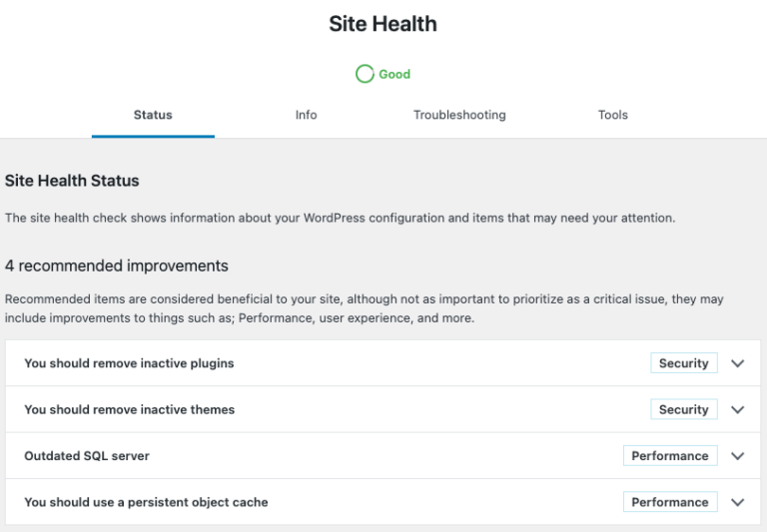Image resolution: width=767 pixels, height=532 pixels.
Task: Open 'You should remove inactive themes' item
Action: pos(383,409)
